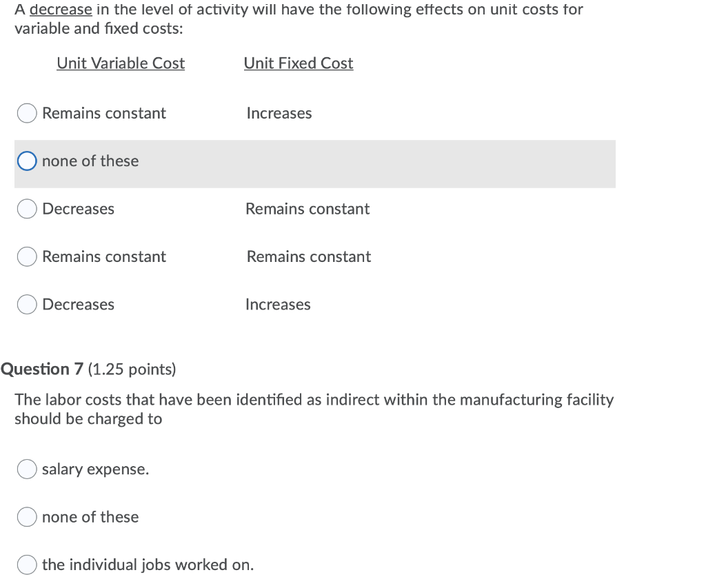This screenshot has height=588, width=706.
Task: Select 'salary expense.' for Question 7
Action: click(x=26, y=469)
